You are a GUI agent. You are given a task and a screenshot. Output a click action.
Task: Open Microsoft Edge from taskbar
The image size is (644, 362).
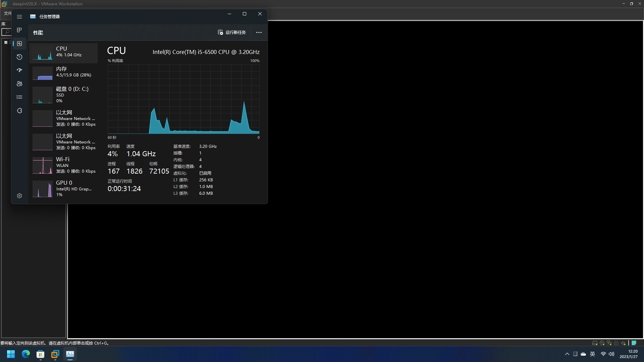click(25, 354)
